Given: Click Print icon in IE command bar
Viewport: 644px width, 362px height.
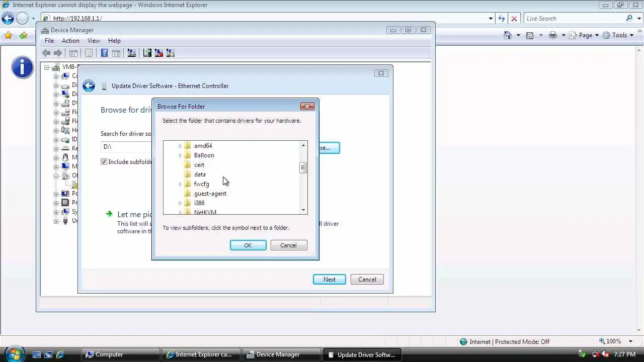Looking at the screenshot, I should click(x=553, y=35).
